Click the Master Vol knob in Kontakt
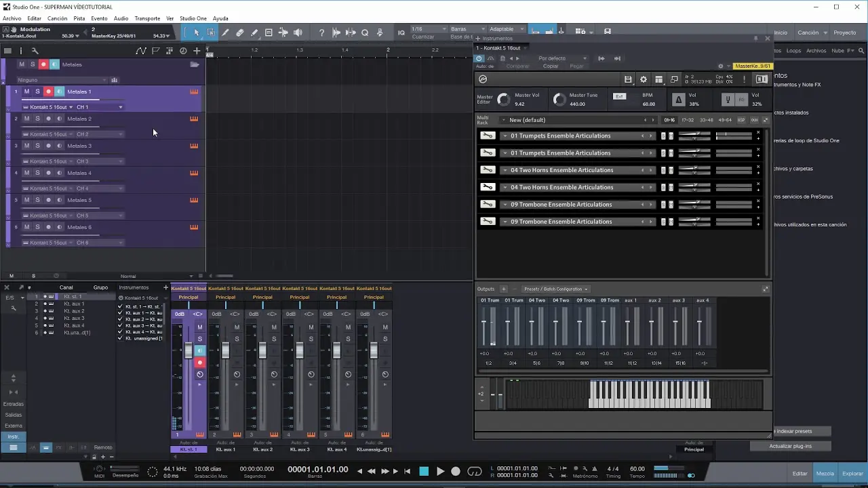The height and width of the screenshot is (488, 868). [x=503, y=100]
